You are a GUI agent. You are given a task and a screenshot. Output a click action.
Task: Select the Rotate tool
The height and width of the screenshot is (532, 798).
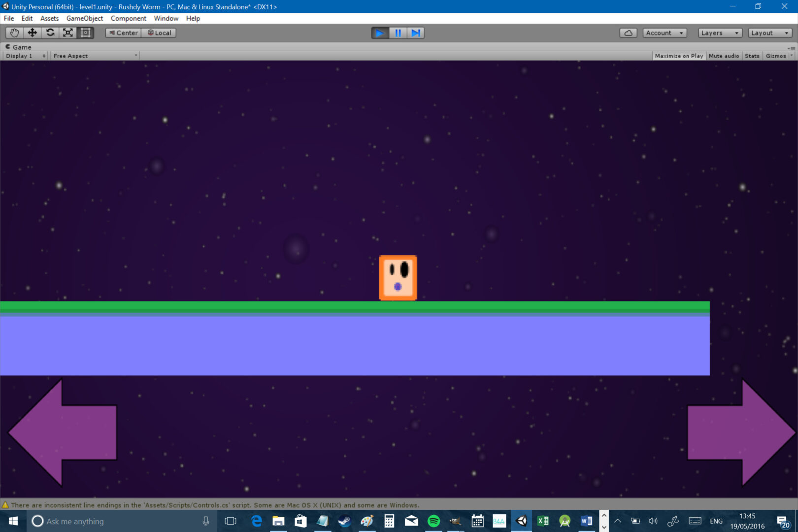(x=50, y=33)
